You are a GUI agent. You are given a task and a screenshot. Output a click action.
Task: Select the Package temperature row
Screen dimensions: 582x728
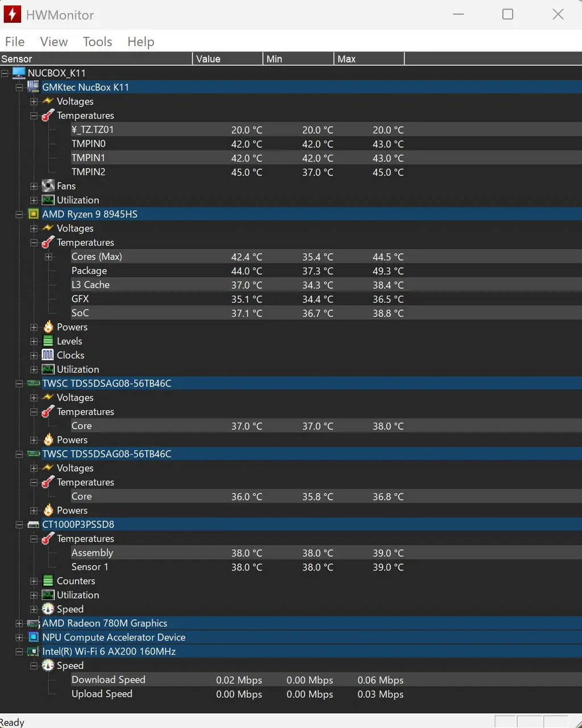click(x=89, y=271)
